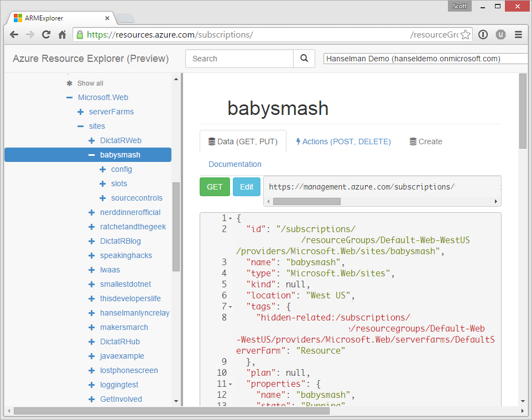Expand the slots node
This screenshot has width=532, height=420.
click(x=103, y=183)
